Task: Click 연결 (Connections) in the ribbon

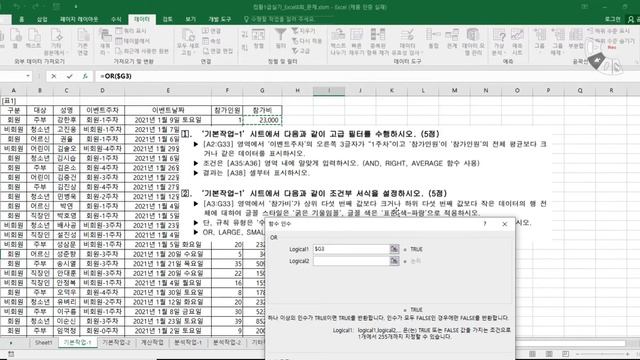Action: (212, 31)
